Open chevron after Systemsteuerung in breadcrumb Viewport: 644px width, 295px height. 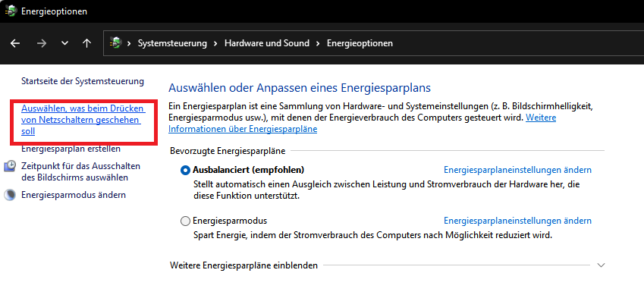click(215, 43)
